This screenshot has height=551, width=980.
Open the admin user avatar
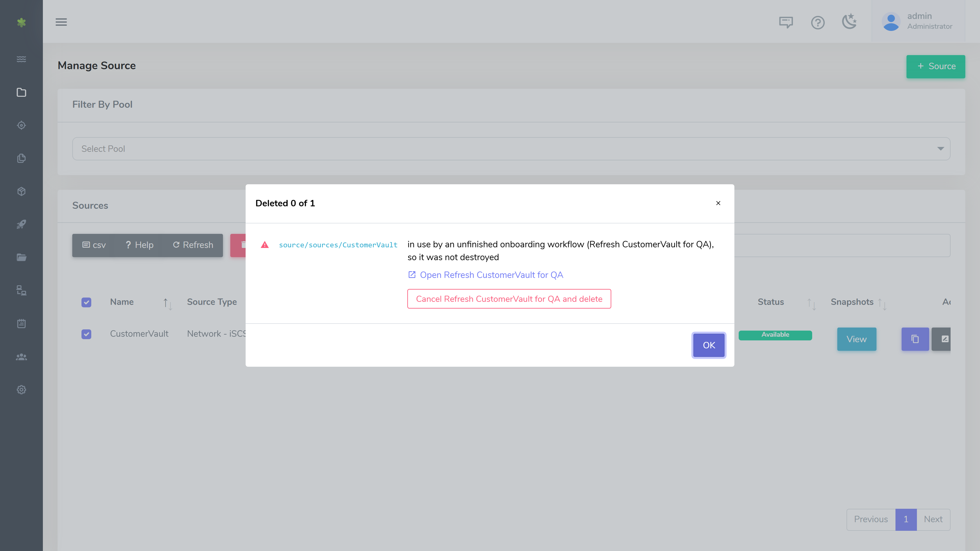891,22
